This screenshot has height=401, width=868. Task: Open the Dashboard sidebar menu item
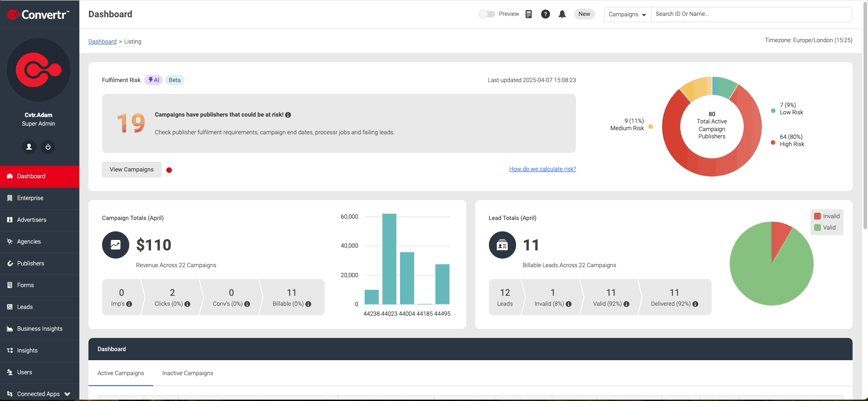(39, 176)
